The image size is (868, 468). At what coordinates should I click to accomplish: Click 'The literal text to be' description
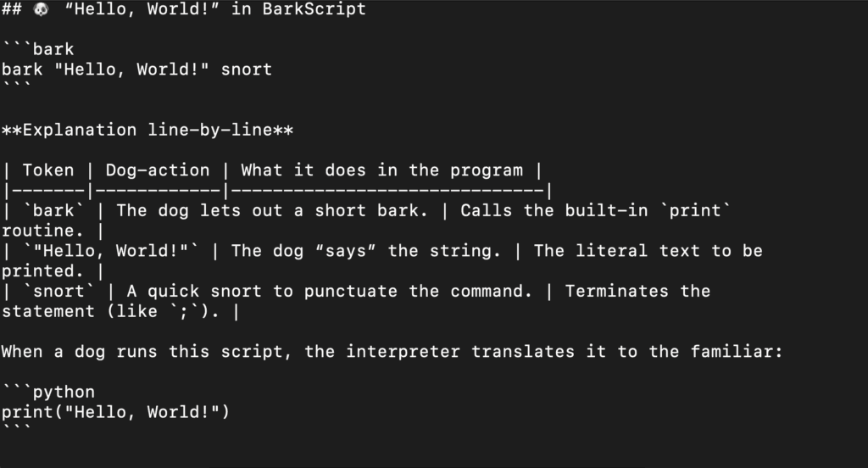coord(648,251)
